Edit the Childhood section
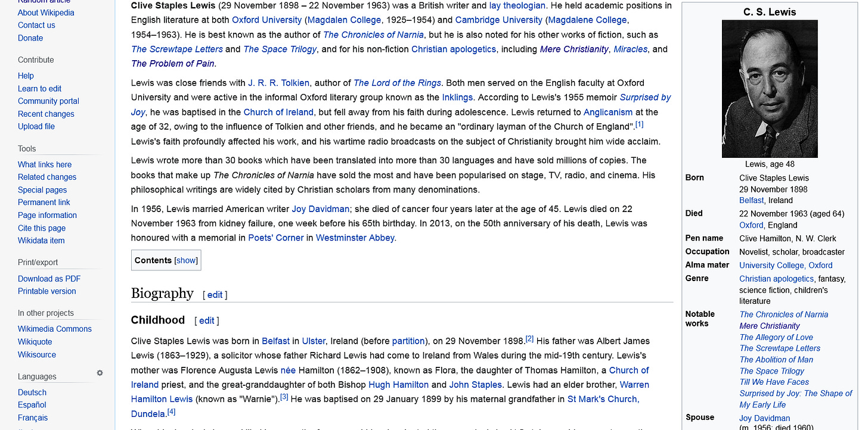The width and height of the screenshot is (868, 430). (x=206, y=320)
